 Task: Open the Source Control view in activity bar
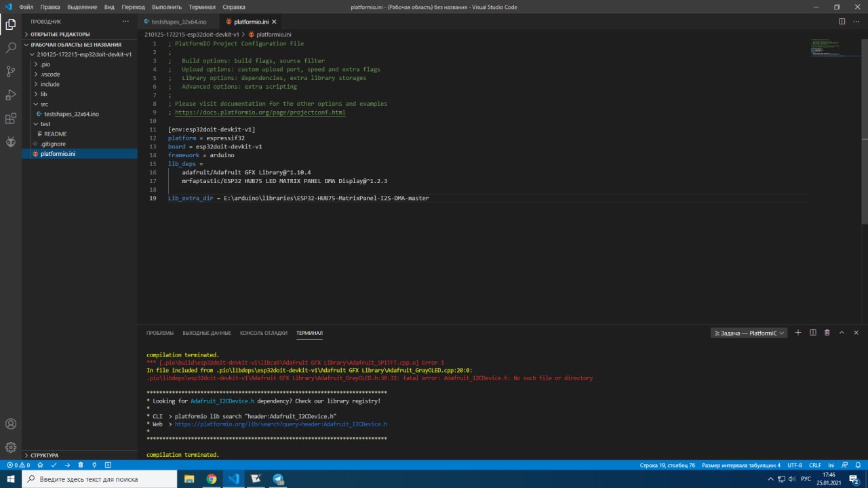point(11,71)
